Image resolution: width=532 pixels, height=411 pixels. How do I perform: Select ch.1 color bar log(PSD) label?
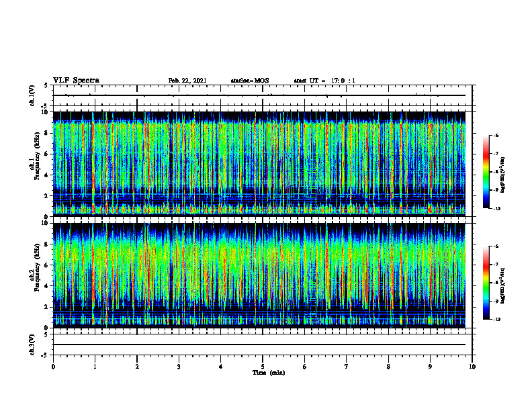click(x=503, y=175)
